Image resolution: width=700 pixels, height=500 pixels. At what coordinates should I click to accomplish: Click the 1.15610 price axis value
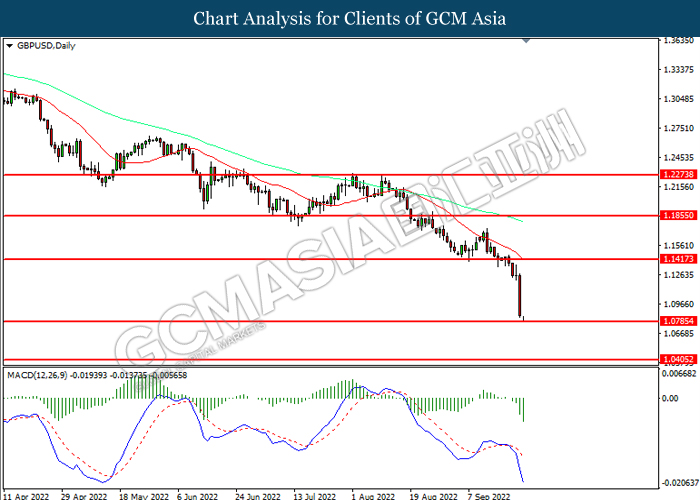click(679, 246)
